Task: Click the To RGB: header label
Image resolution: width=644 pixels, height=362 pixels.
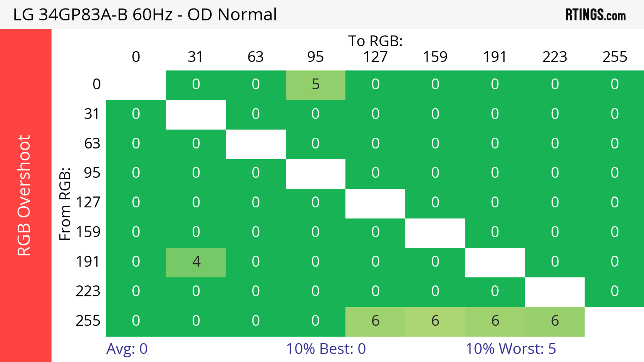Action: 375,41
